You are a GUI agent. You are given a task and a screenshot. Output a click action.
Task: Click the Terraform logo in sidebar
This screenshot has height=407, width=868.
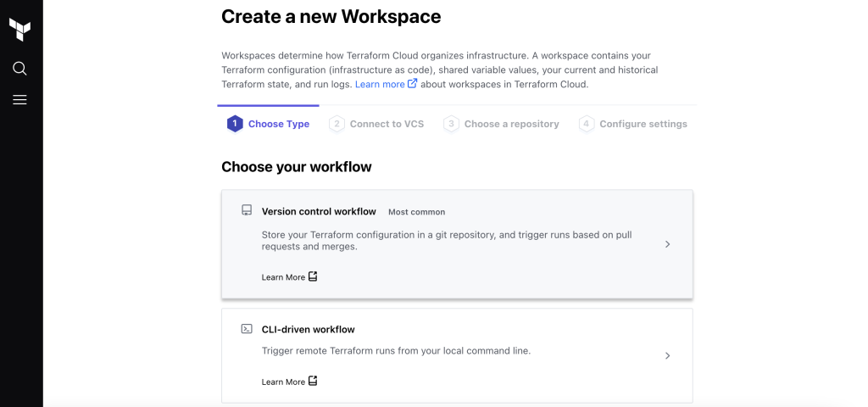(19, 30)
